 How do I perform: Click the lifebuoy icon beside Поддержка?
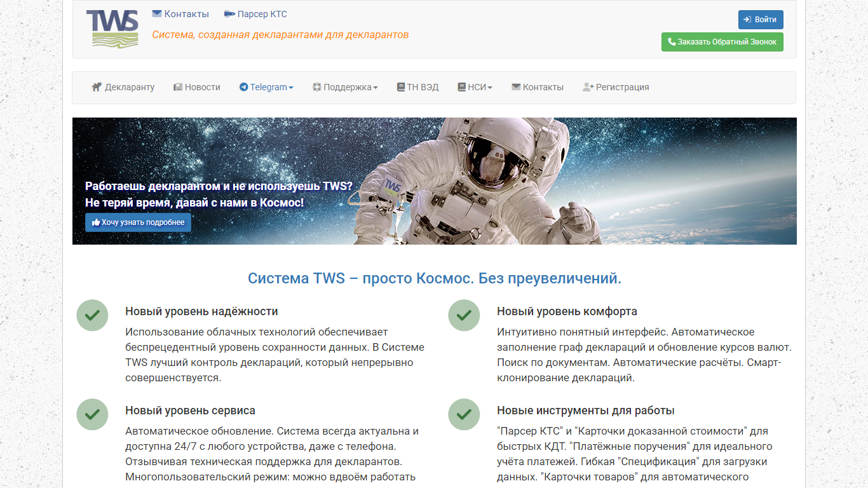[x=317, y=87]
